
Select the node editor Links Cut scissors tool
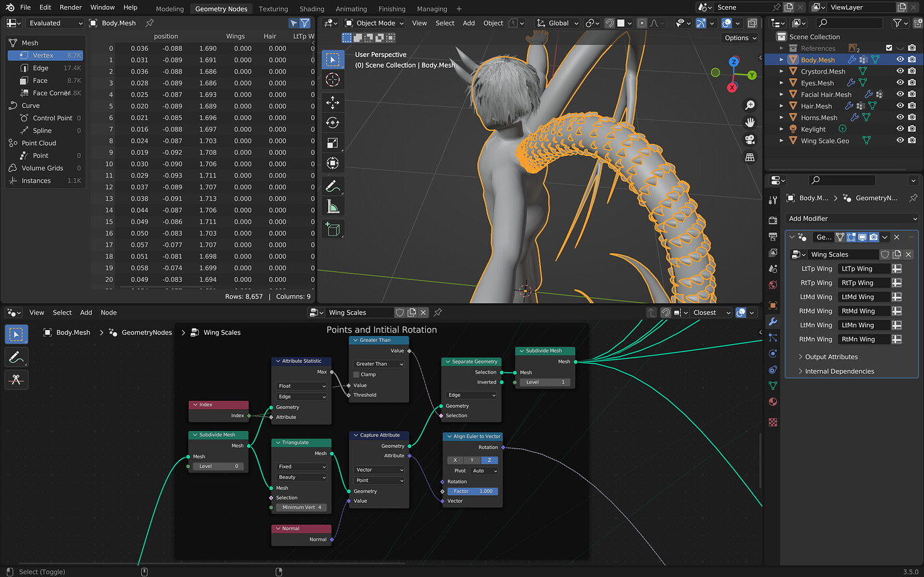pos(17,380)
